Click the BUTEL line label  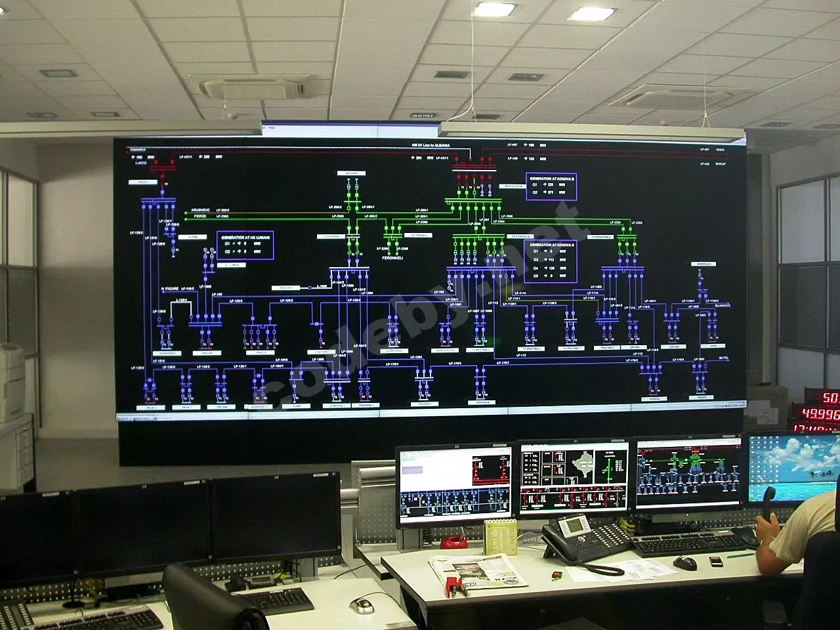tap(724, 358)
